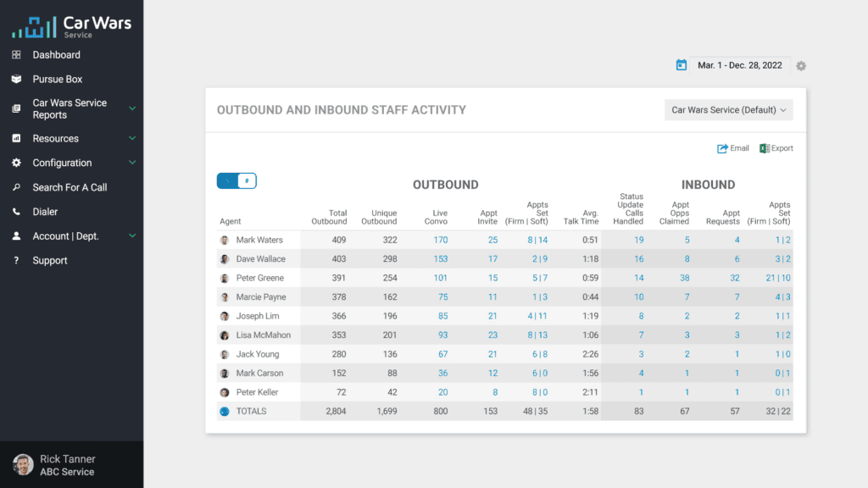Click the Account | Dept. person icon
The height and width of the screenshot is (488, 868).
17,236
